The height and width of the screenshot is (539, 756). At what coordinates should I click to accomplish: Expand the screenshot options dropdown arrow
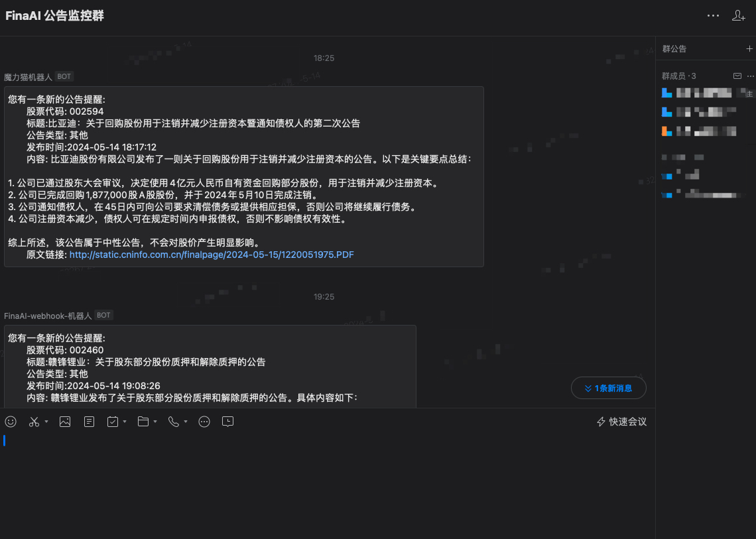(x=46, y=422)
